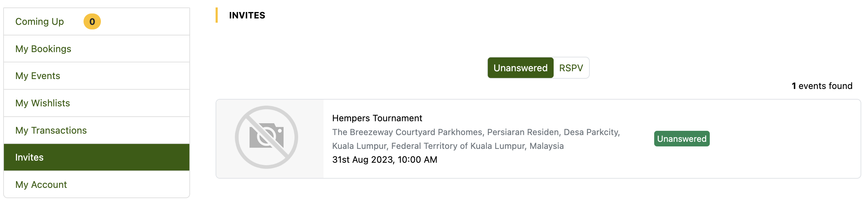Select the Invites sidebar item

point(29,157)
